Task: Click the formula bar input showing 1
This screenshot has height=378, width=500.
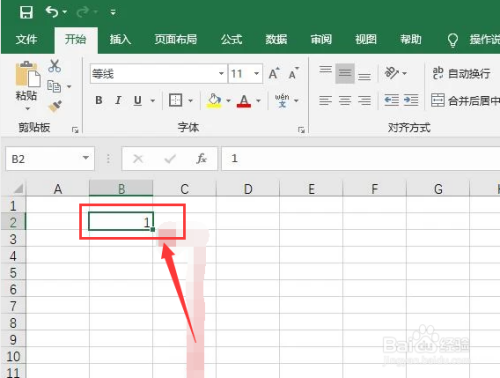Action: click(361, 159)
